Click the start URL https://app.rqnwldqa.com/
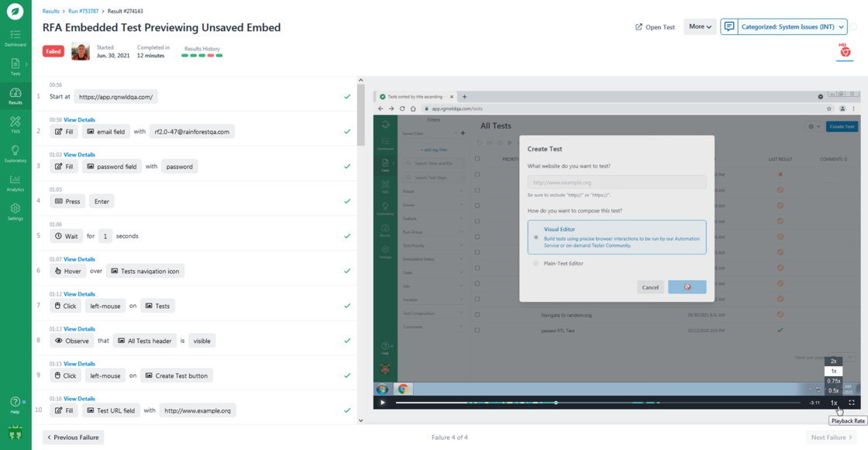This screenshot has width=868, height=450. pyautogui.click(x=116, y=97)
